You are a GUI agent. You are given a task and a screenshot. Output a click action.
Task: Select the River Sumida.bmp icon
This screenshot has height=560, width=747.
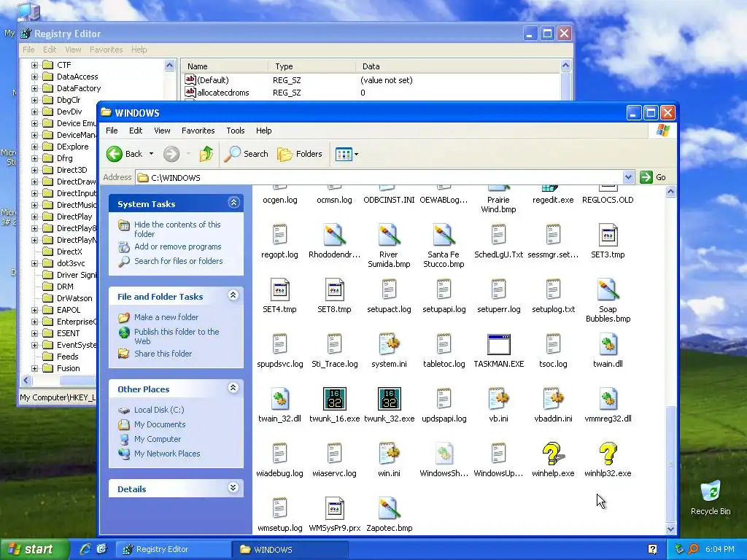[x=390, y=235]
